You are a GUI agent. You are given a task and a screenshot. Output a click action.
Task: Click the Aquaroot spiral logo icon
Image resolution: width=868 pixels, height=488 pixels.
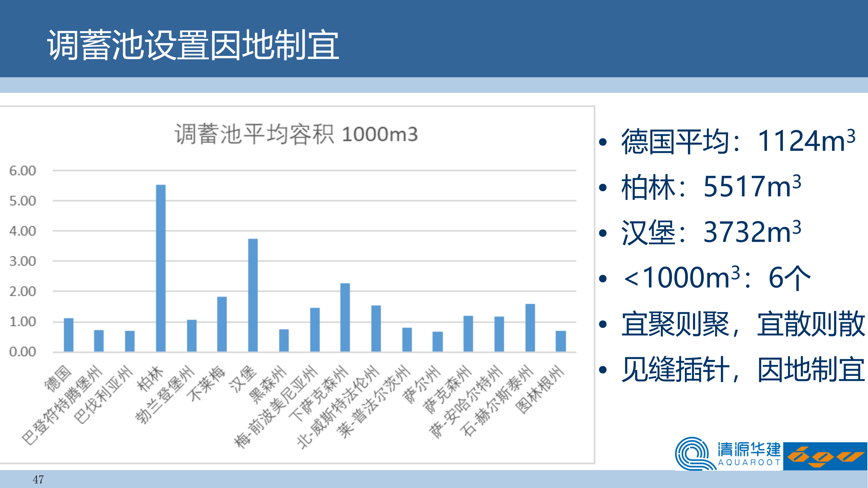click(x=693, y=453)
